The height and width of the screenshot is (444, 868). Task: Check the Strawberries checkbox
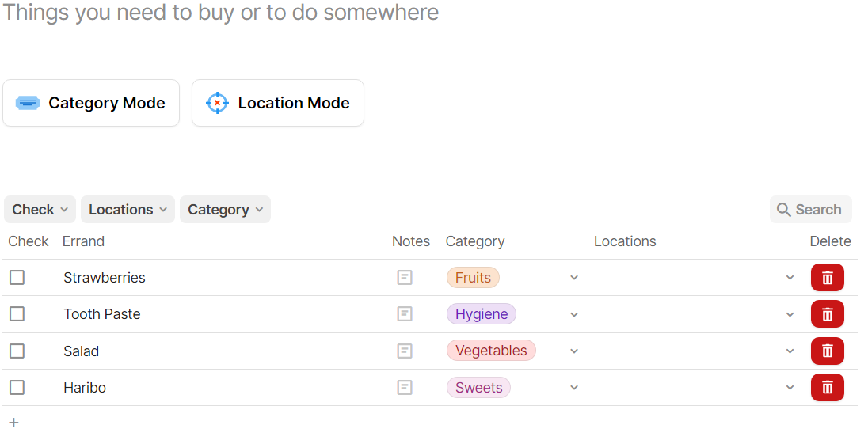click(x=17, y=278)
